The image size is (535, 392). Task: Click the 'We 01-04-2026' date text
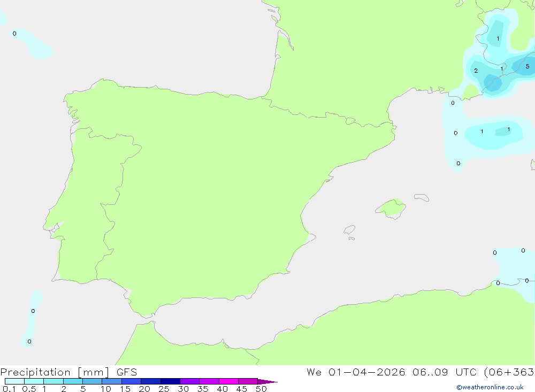(356, 372)
